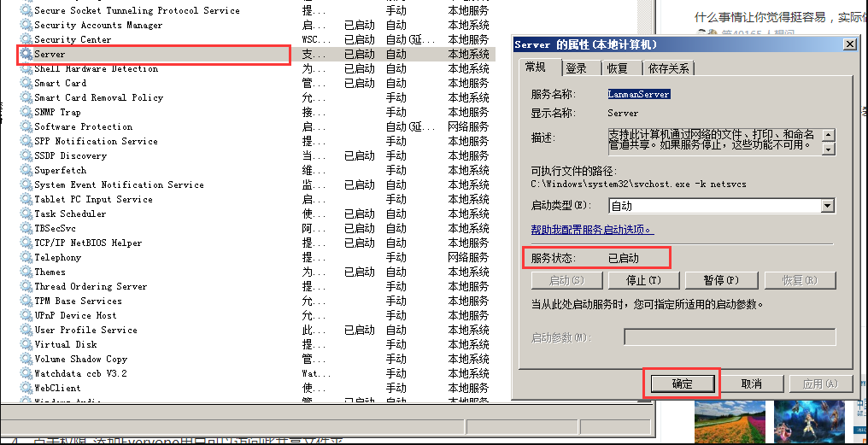The width and height of the screenshot is (868, 445).
Task: Click the executable path svchost.exe text
Action: (638, 184)
